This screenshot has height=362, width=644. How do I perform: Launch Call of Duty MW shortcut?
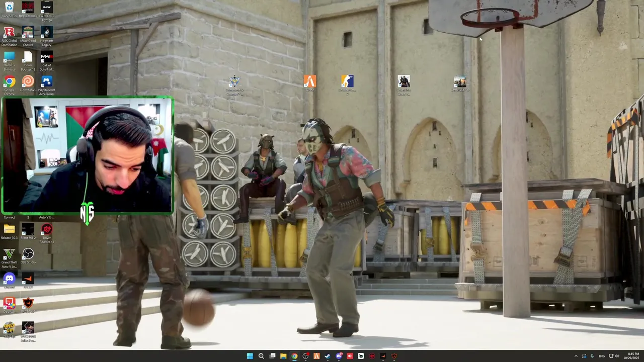point(46,61)
